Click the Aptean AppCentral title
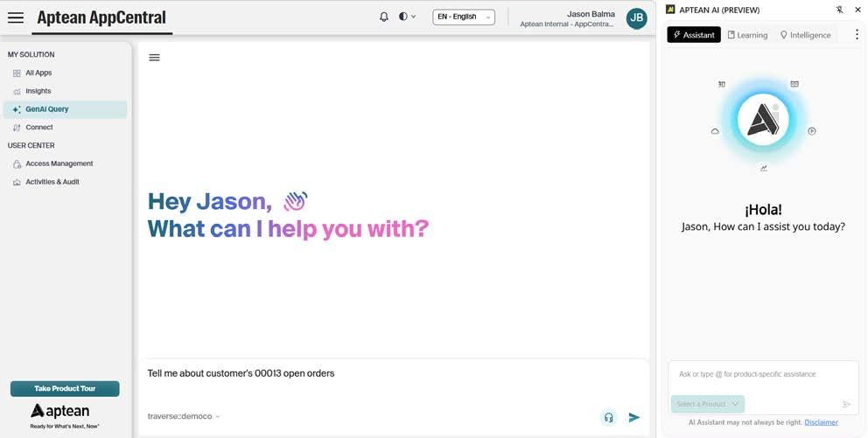 (101, 17)
